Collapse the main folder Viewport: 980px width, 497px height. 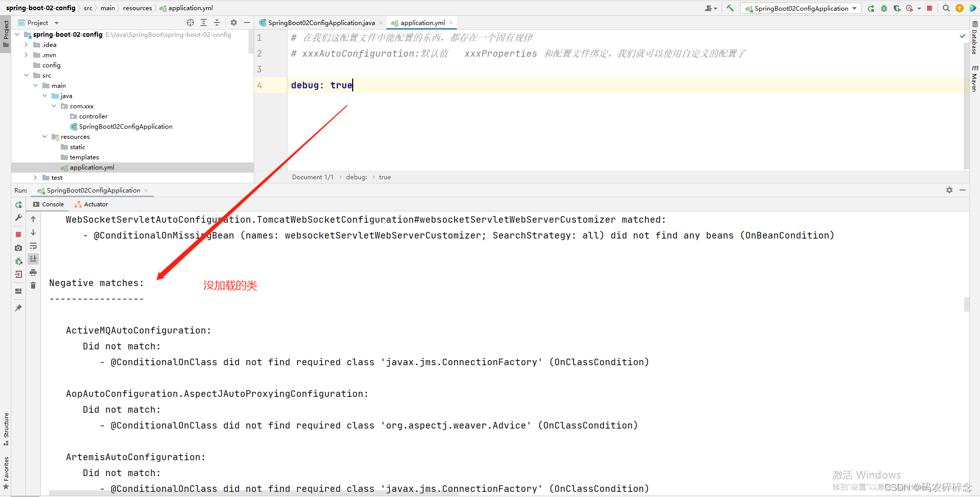[x=36, y=85]
